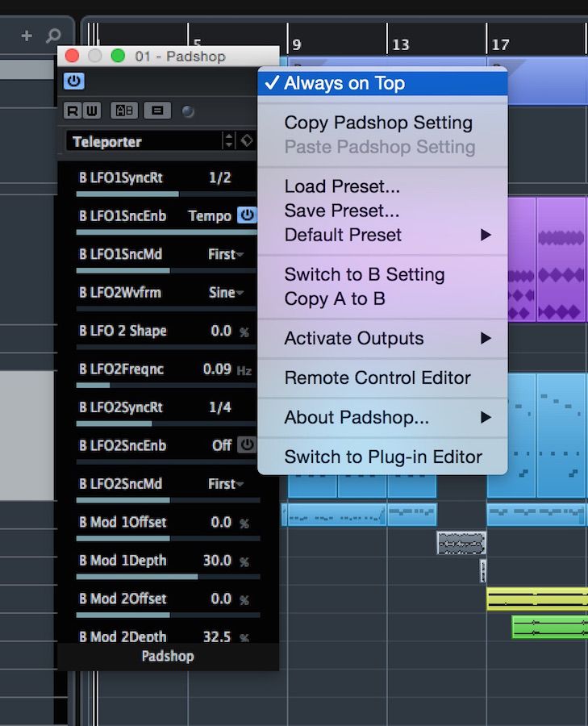Viewport: 588px width, 726px height.
Task: Adjust the B Mod 1Depth slider
Action: tap(168, 577)
